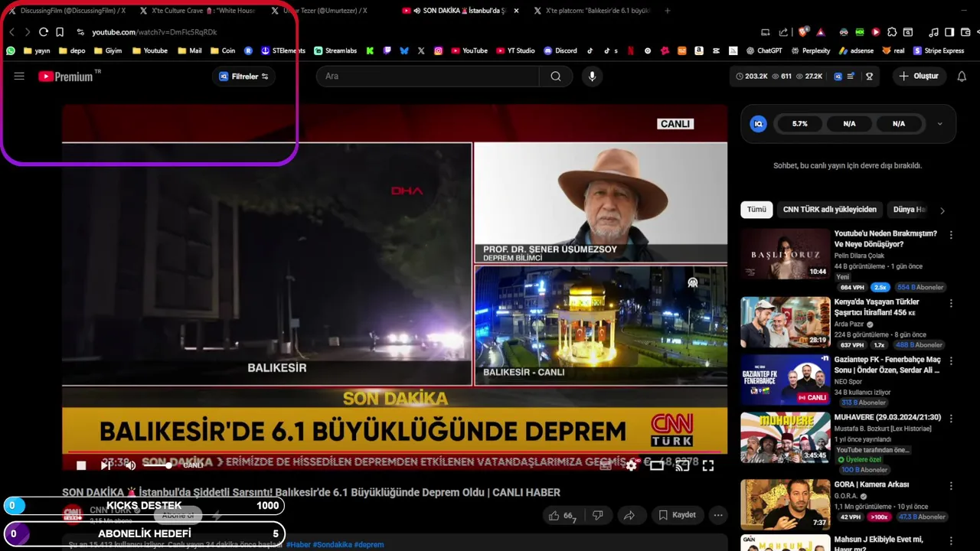Open Gaziantep FK - Fenerbahçe live thumbnail
Image resolution: width=980 pixels, height=551 pixels.
[x=785, y=380]
